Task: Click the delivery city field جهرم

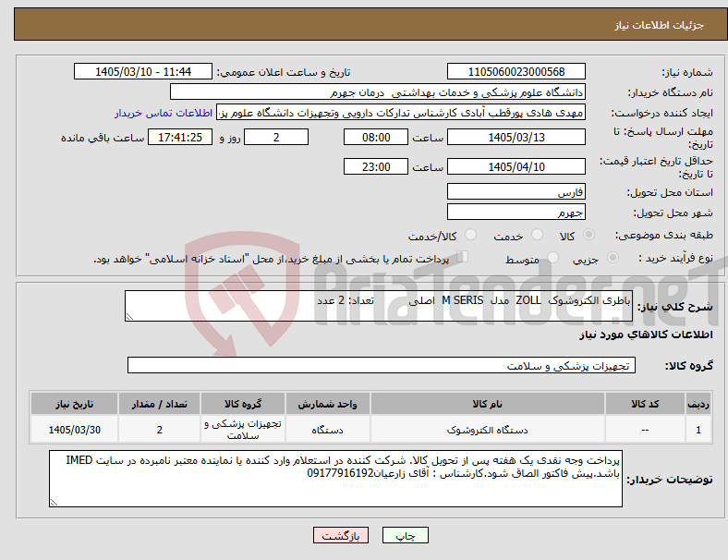Action: click(516, 212)
